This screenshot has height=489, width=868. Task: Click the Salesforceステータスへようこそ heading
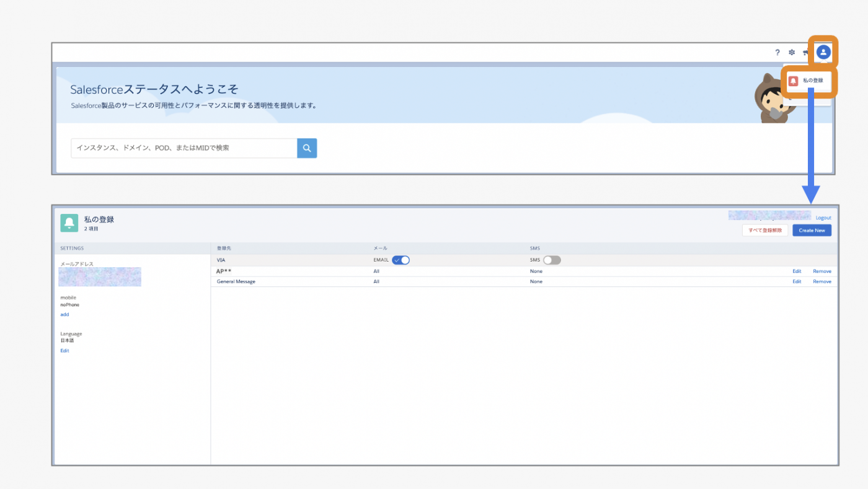[x=154, y=89]
